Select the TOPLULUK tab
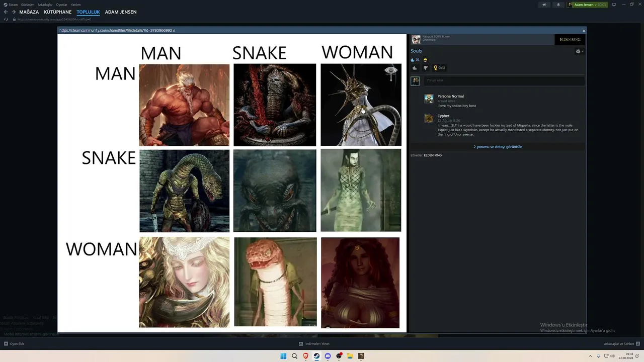Viewport: 644px width, 362px height. tap(88, 12)
